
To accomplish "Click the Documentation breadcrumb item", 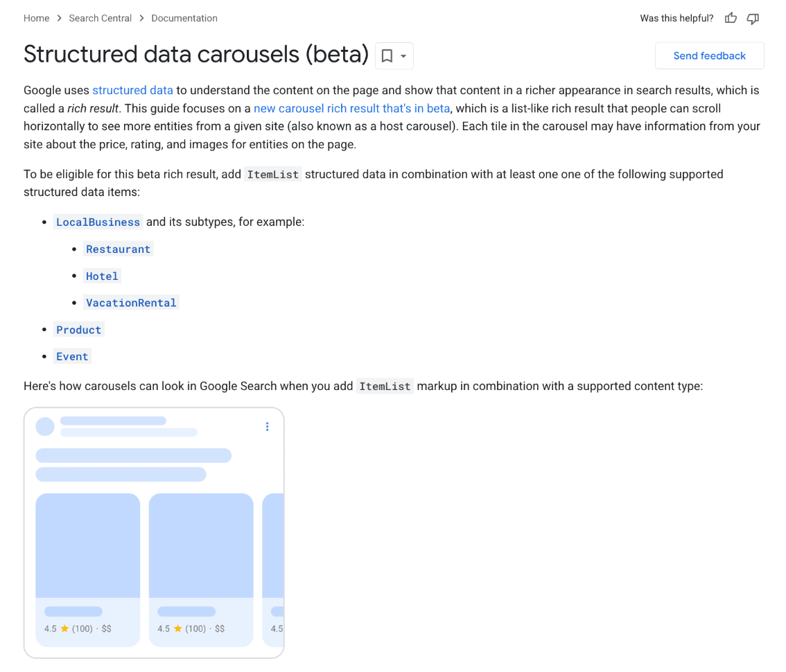I will click(184, 18).
